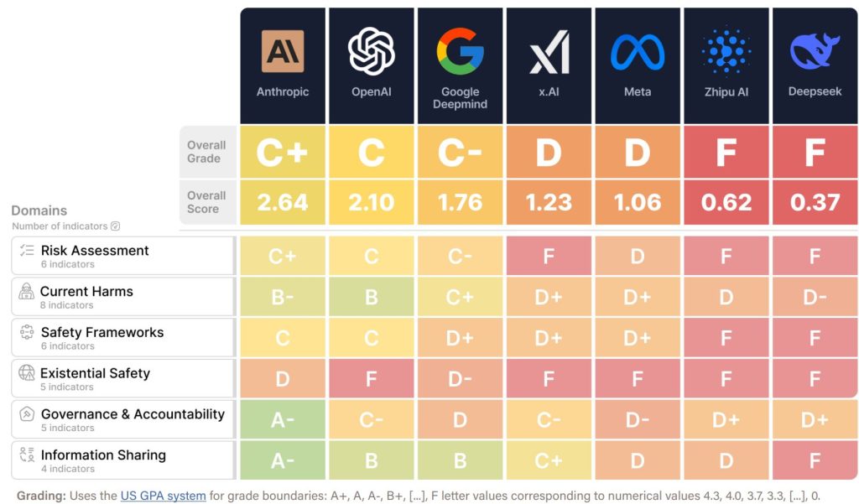Click info icon beside Number of indicators
The height and width of the screenshot is (504, 859).
coord(115,226)
